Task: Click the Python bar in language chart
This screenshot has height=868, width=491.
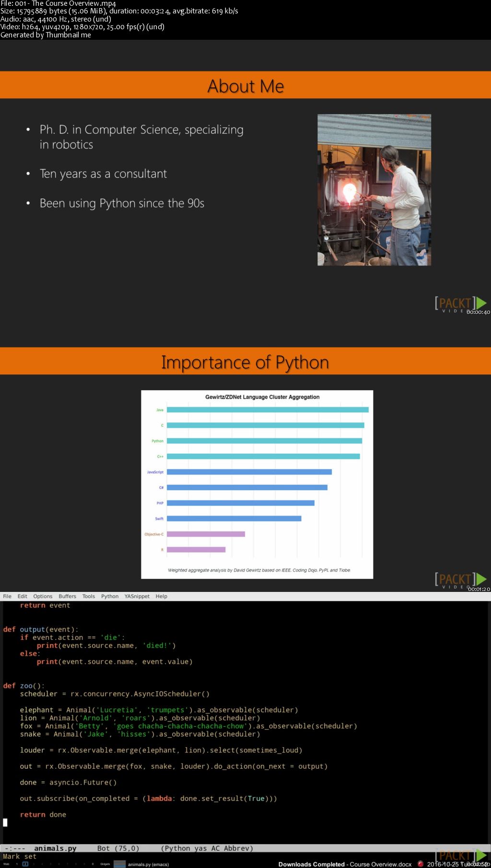Action: [264, 441]
